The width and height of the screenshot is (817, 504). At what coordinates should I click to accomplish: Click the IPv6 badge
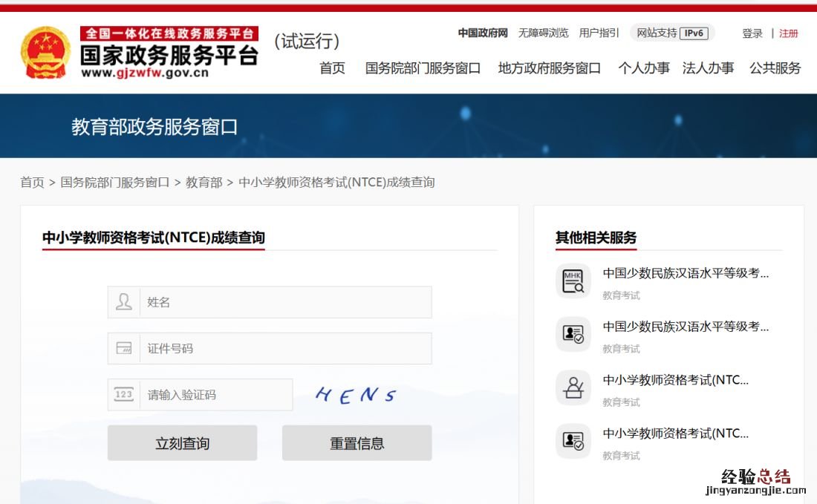point(694,33)
